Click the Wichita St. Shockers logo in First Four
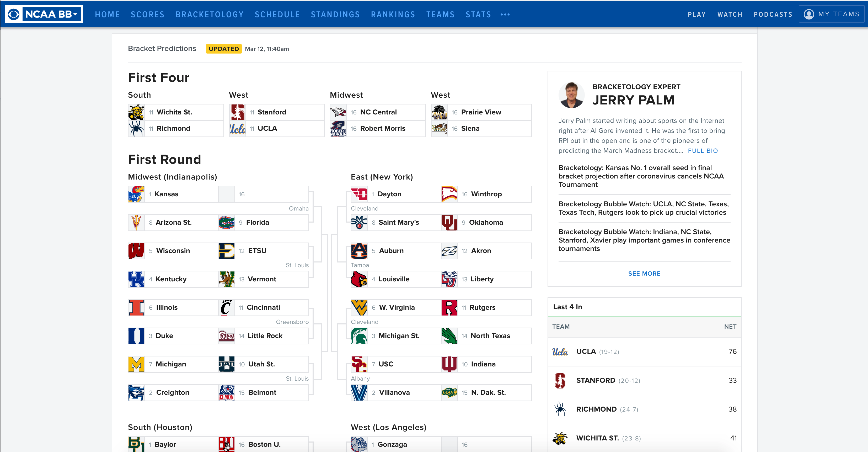 tap(136, 112)
